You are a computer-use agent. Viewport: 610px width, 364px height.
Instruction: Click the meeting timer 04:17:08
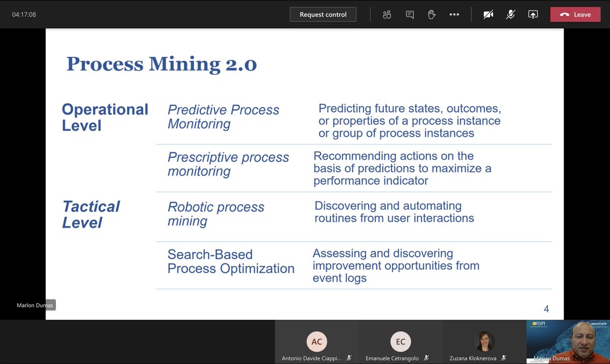pyautogui.click(x=24, y=15)
